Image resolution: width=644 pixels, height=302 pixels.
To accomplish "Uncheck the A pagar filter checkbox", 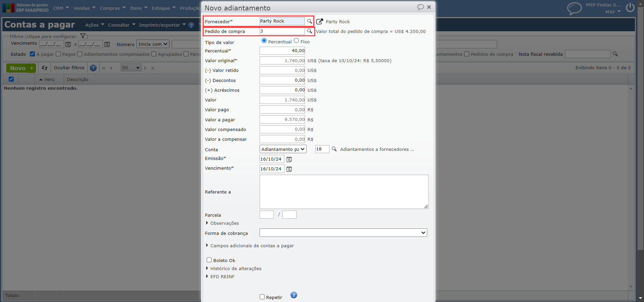I will tap(32, 54).
